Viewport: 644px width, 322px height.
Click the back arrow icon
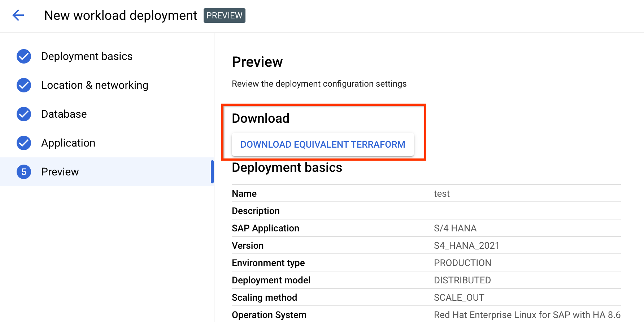[x=18, y=15]
